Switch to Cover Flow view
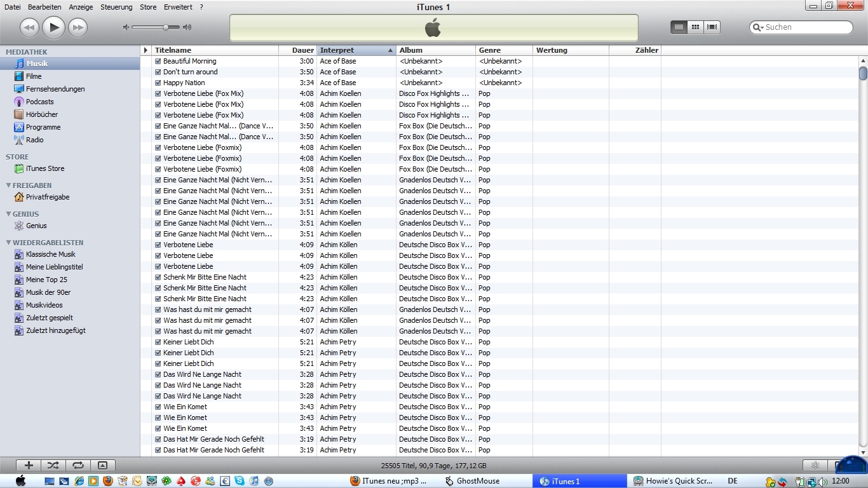868x488 pixels. pyautogui.click(x=712, y=27)
